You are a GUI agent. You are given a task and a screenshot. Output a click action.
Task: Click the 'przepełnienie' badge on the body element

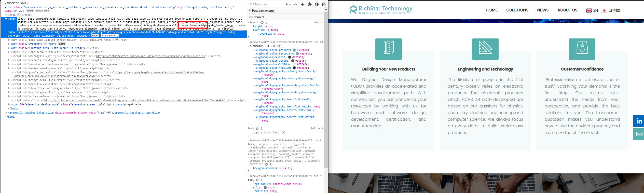(110, 36)
